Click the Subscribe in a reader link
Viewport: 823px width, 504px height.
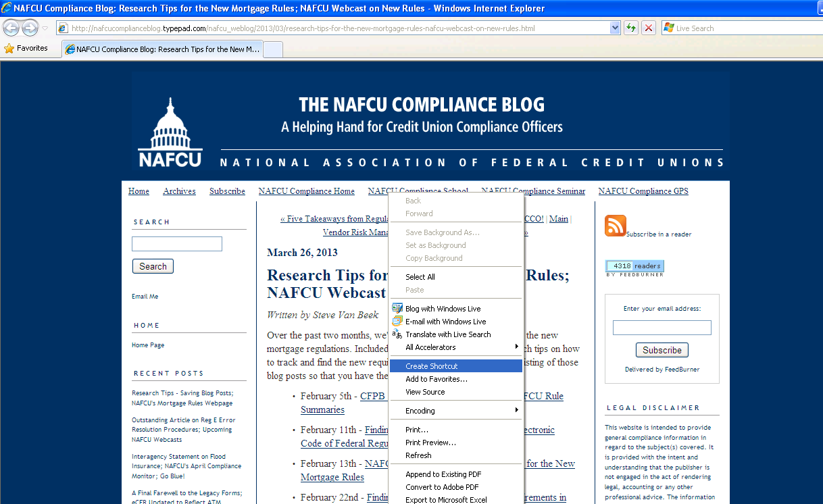click(x=659, y=234)
